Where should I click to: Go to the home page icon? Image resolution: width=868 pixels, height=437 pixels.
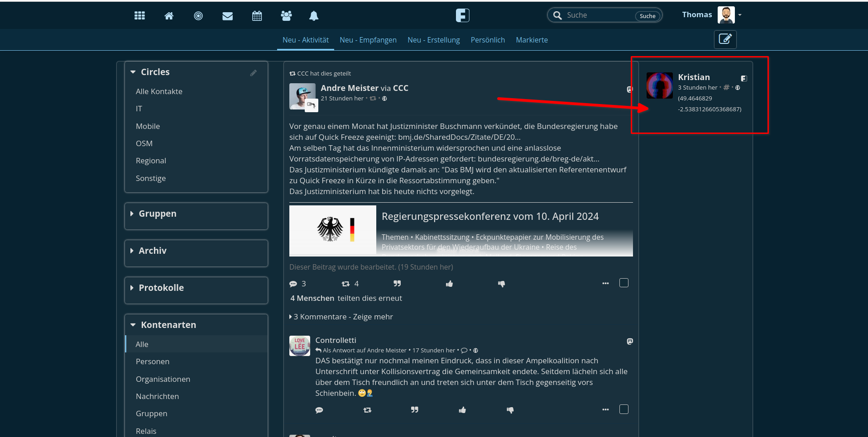click(x=169, y=16)
